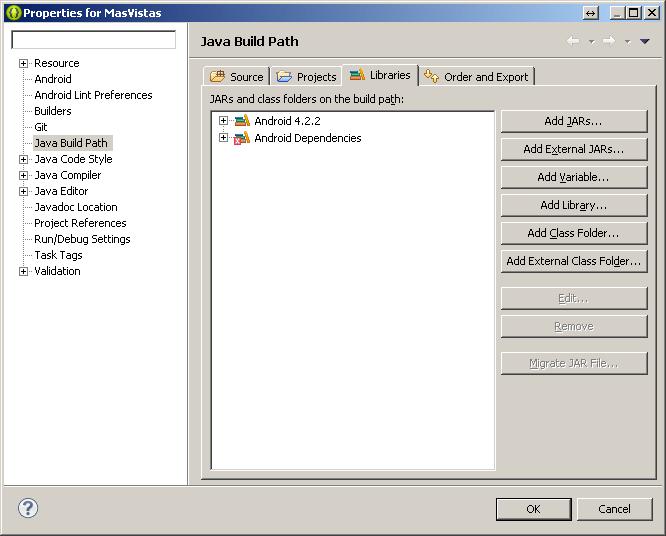This screenshot has width=666, height=536.
Task: Click Add External JARs... button
Action: pyautogui.click(x=574, y=149)
